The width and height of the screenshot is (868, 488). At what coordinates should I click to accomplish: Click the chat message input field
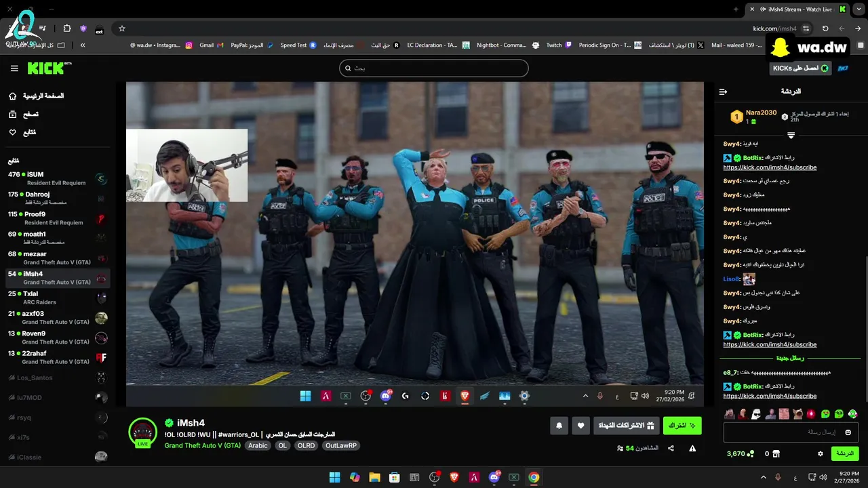(791, 432)
